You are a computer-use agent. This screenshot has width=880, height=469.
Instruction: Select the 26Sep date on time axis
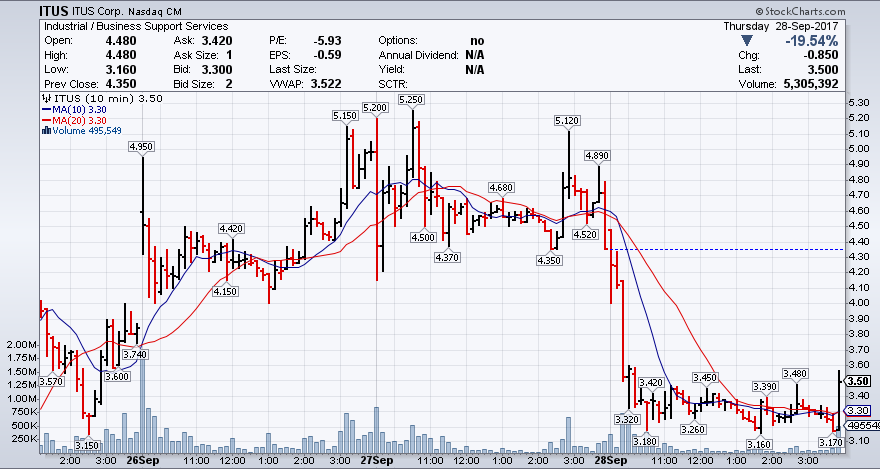(142, 462)
